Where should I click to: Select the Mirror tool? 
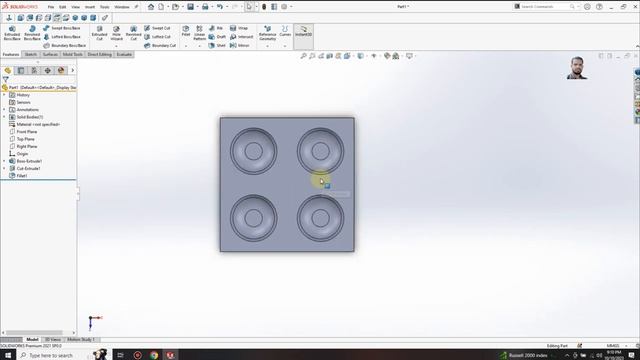tap(240, 45)
